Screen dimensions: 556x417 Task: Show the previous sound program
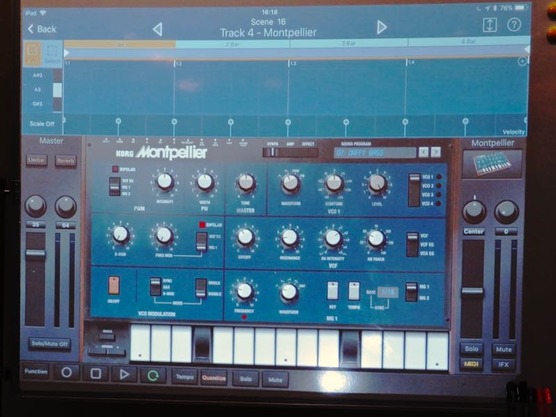[x=423, y=152]
